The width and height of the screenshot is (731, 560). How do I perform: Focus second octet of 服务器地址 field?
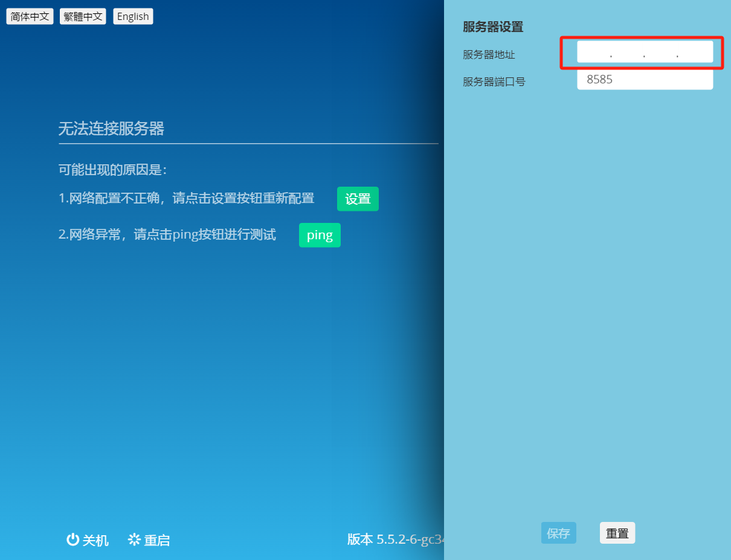pos(628,53)
